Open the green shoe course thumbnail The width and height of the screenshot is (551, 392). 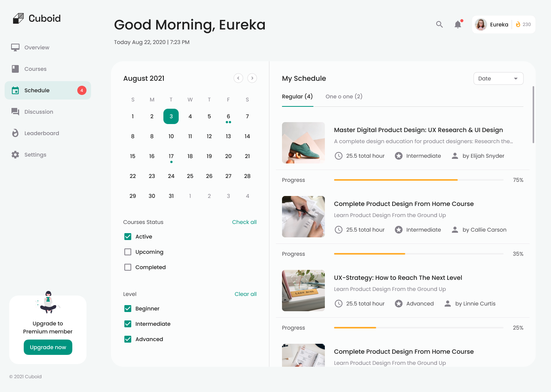point(303,143)
